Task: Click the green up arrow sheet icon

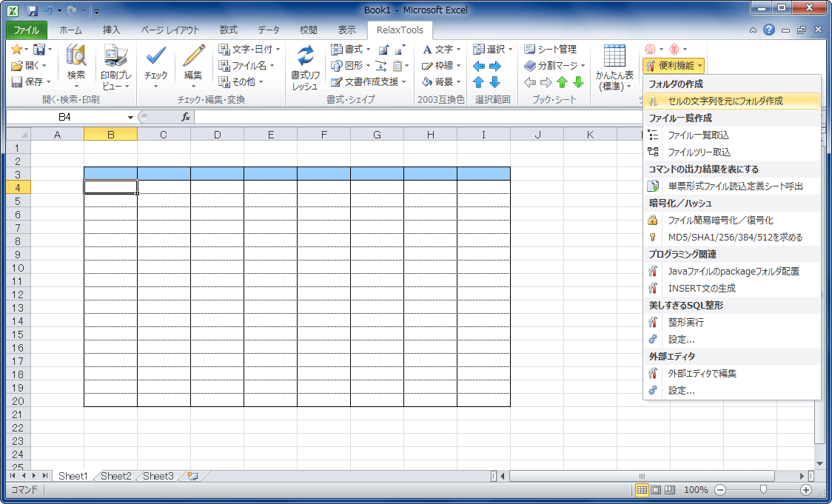Action: tap(563, 82)
